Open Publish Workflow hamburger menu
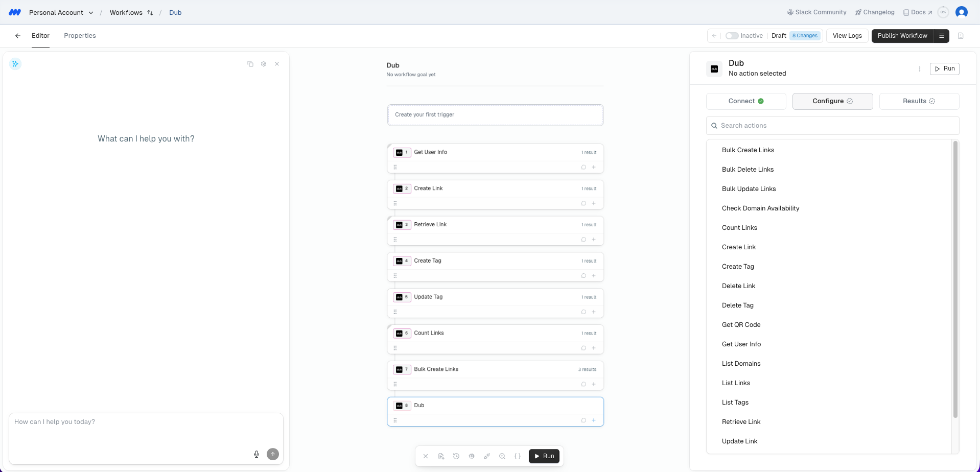This screenshot has width=980, height=472. 942,36
